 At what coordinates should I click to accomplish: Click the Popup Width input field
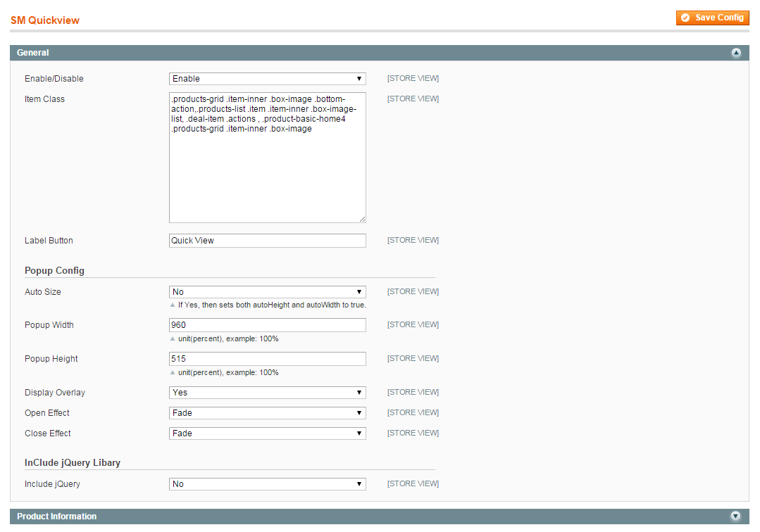[x=267, y=325]
